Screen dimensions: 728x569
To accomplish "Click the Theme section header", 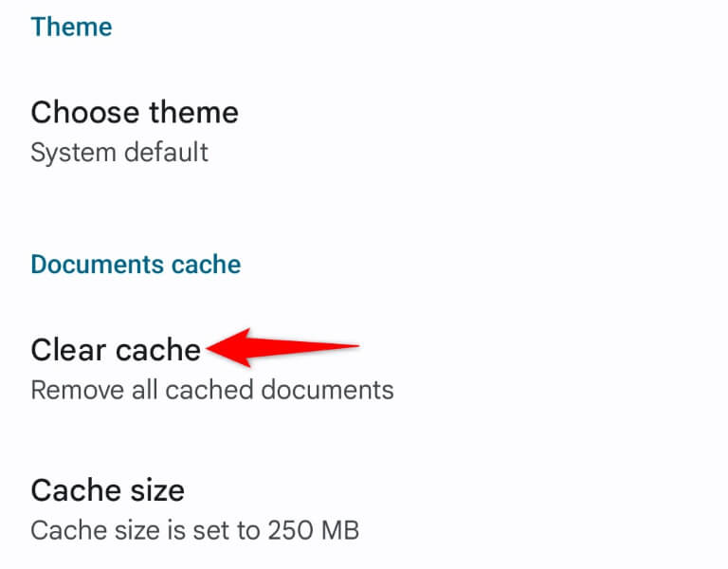I will click(x=71, y=27).
